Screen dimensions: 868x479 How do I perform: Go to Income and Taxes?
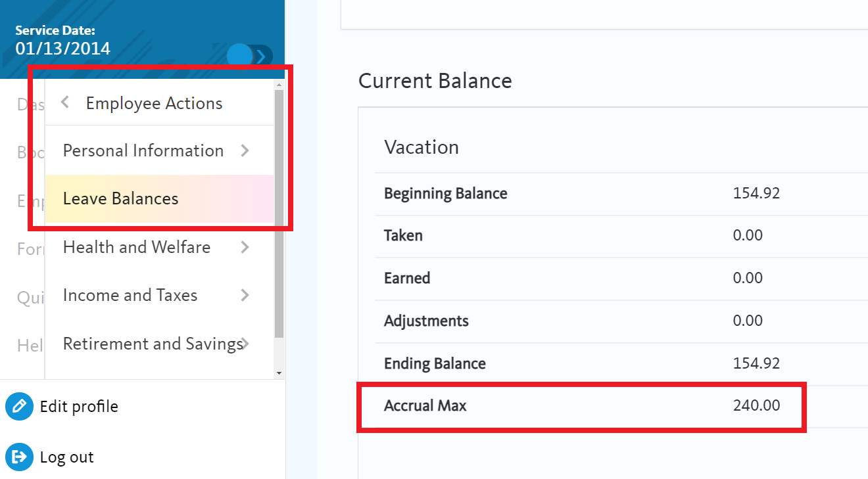point(130,295)
